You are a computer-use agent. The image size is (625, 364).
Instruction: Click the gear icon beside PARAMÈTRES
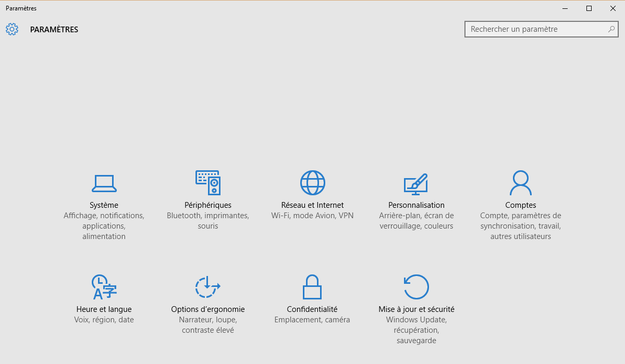pyautogui.click(x=12, y=29)
